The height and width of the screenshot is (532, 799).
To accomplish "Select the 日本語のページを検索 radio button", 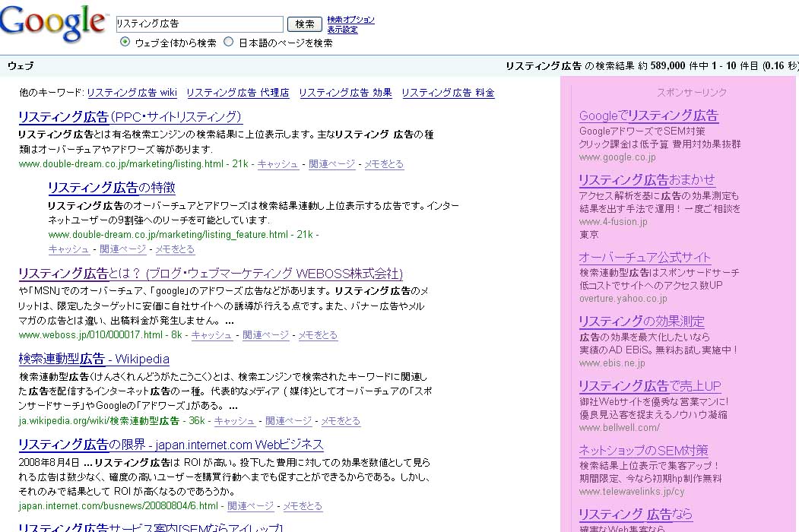I will (x=229, y=43).
